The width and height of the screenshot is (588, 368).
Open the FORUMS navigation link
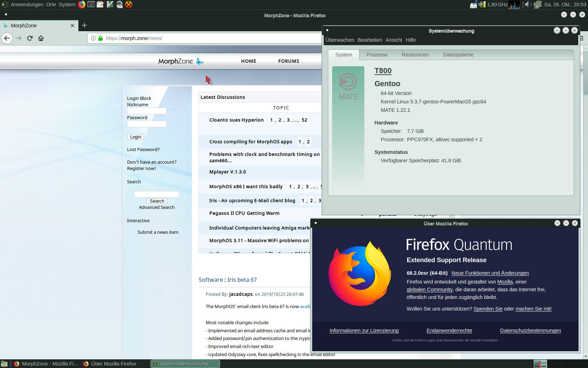pyautogui.click(x=289, y=61)
